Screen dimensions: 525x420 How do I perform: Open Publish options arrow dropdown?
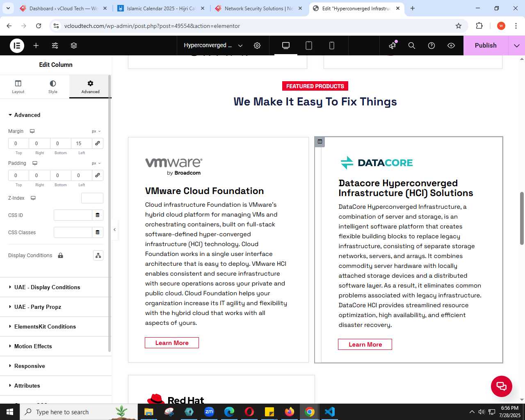click(516, 46)
